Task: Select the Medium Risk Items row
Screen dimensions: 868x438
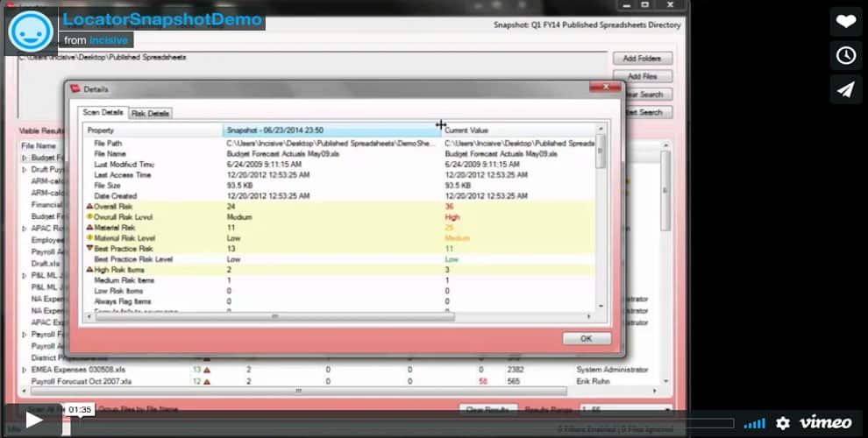Action: coord(340,280)
